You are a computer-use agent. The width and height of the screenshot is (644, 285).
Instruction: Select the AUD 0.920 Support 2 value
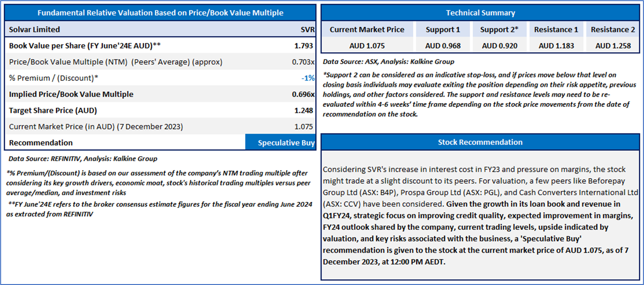[499, 46]
